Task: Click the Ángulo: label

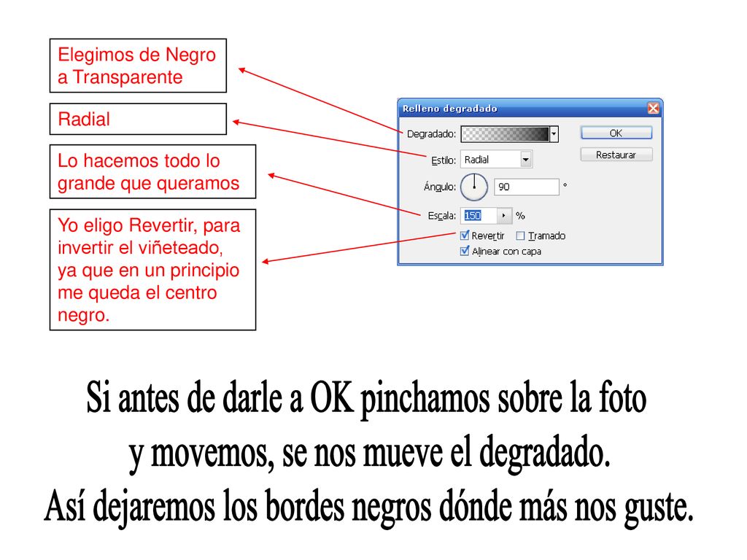Action: coord(440,186)
